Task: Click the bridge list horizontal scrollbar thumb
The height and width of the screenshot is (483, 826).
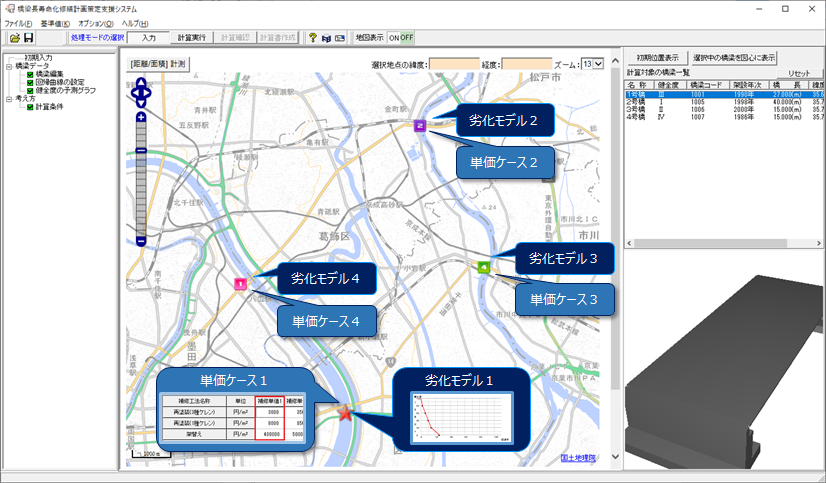Action: point(710,244)
